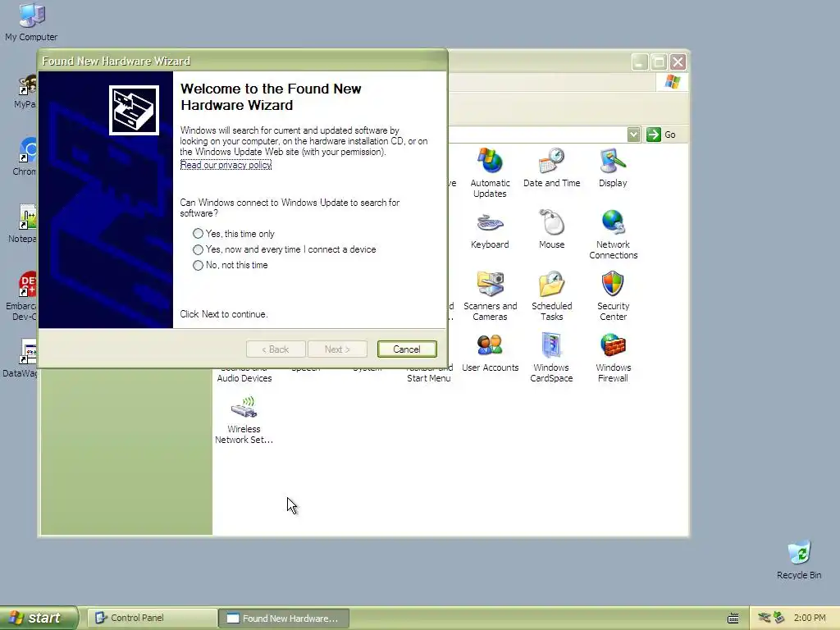
Task: Switch to Control Panel taskbar button
Action: 152,619
